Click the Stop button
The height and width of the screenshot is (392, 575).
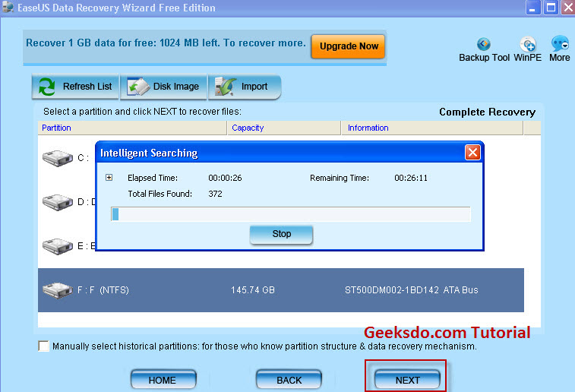pos(281,234)
